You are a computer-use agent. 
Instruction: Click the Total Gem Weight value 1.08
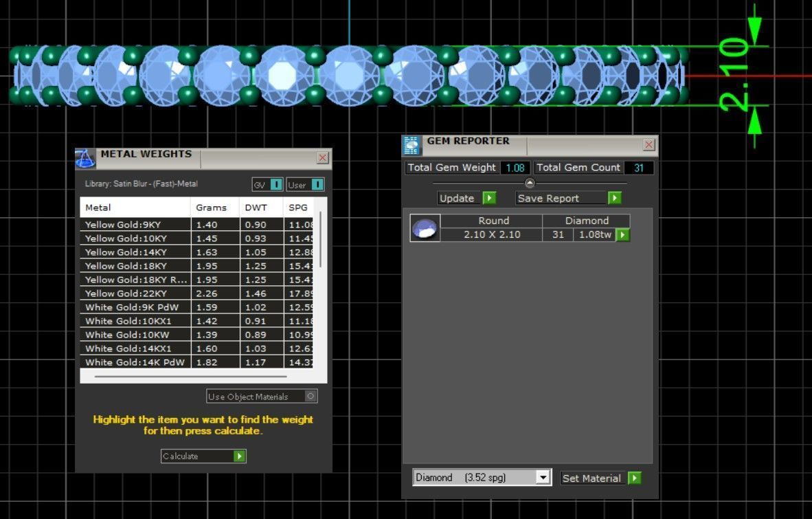click(515, 168)
